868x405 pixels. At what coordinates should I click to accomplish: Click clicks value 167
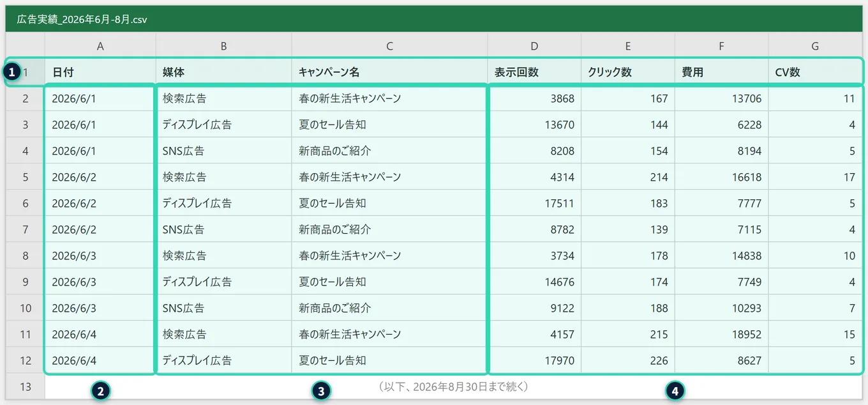(628, 98)
